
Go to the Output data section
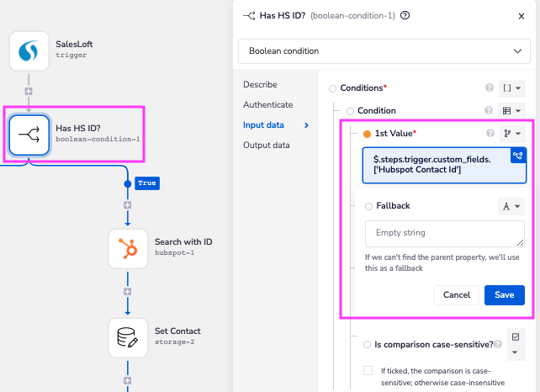point(266,145)
